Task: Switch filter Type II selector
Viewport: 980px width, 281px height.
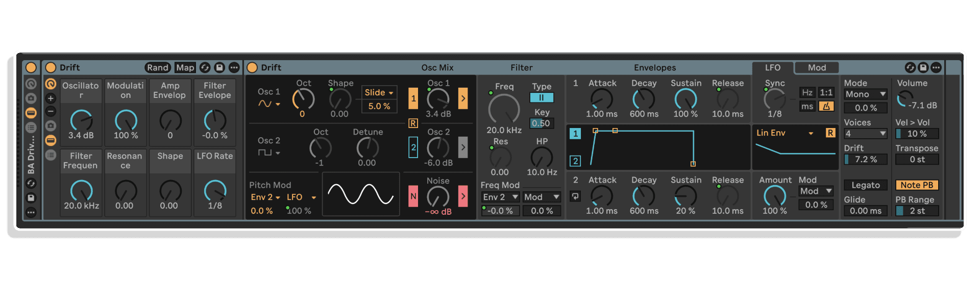Action: 542,97
